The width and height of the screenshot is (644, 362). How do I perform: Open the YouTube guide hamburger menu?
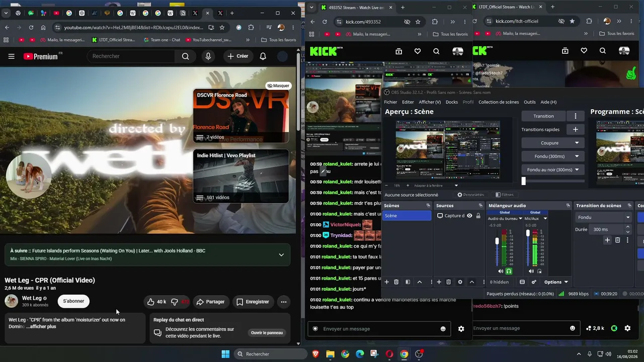coord(11,56)
